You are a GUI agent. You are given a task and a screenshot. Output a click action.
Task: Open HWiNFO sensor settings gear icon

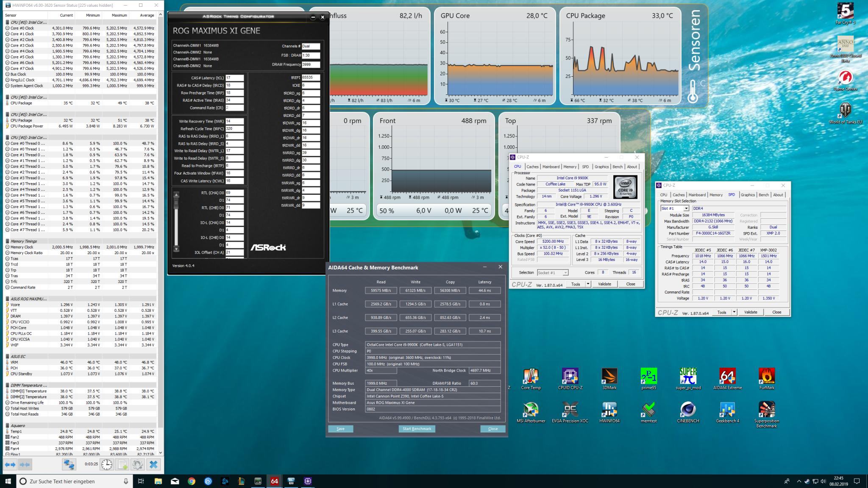(x=137, y=465)
